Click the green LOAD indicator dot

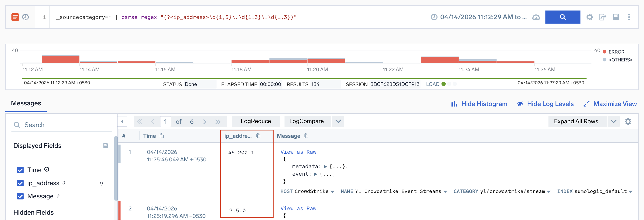click(x=444, y=84)
